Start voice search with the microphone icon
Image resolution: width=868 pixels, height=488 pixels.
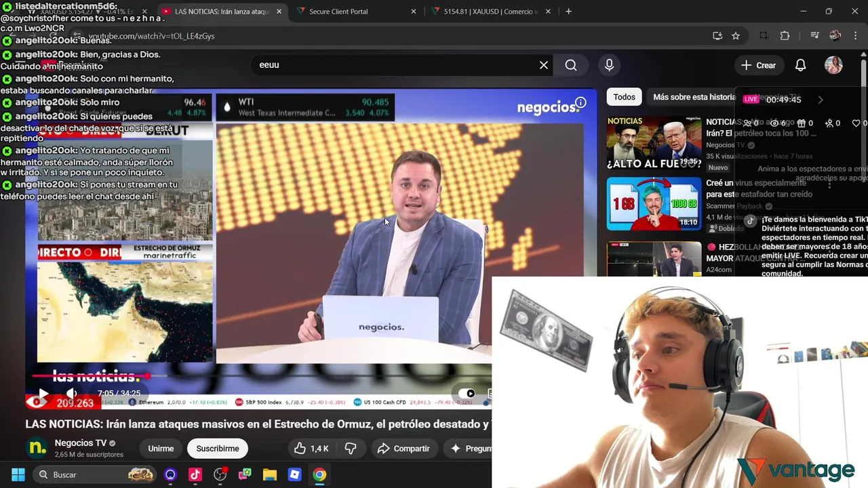[x=609, y=65]
